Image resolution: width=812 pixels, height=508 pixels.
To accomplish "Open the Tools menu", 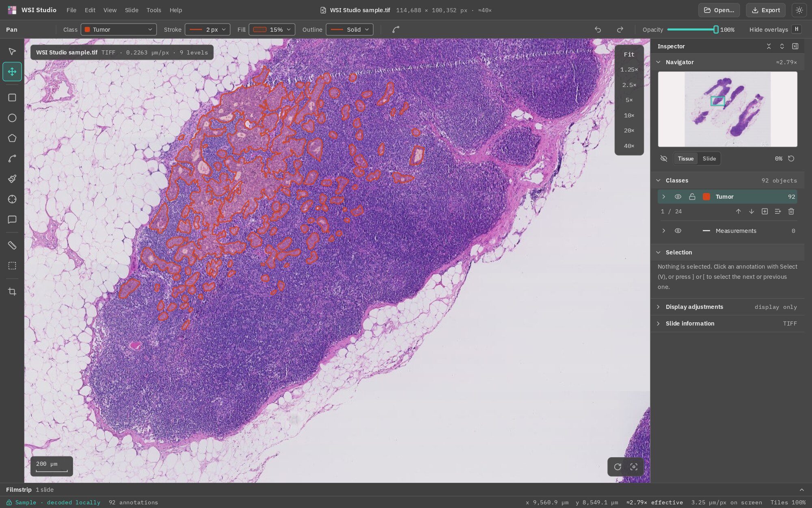I will point(154,10).
